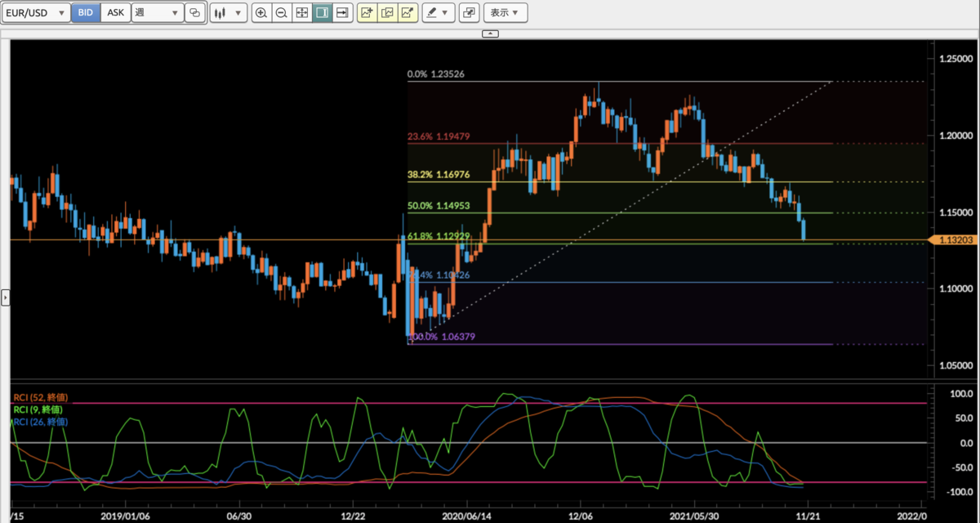Open the 週 timeframe dropdown
The image size is (980, 523).
coord(158,12)
